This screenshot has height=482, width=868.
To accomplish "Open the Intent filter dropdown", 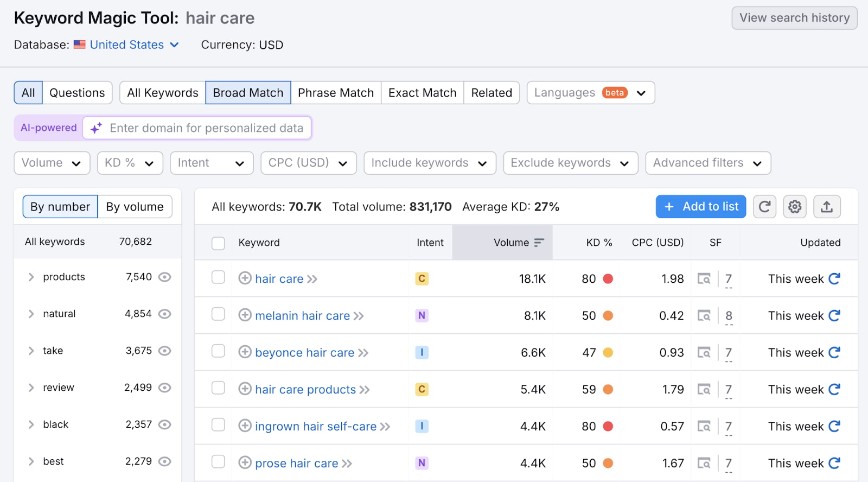I will click(x=212, y=163).
